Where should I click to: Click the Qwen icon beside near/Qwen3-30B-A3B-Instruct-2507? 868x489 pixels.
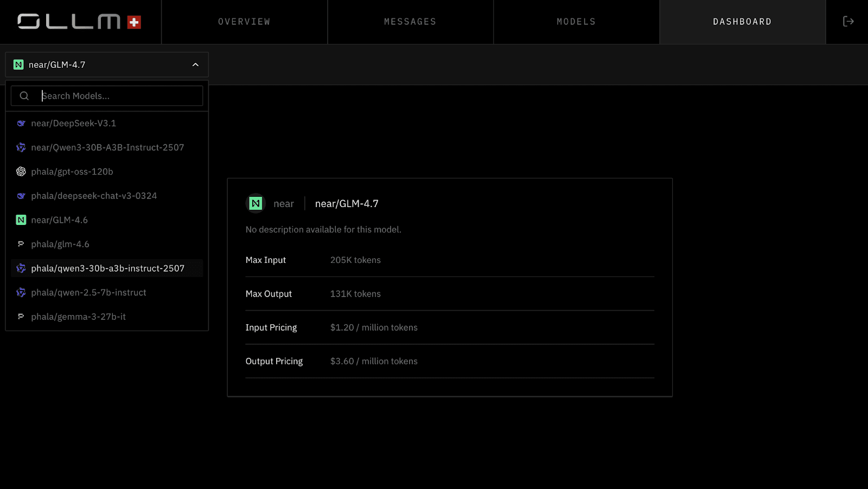[21, 147]
